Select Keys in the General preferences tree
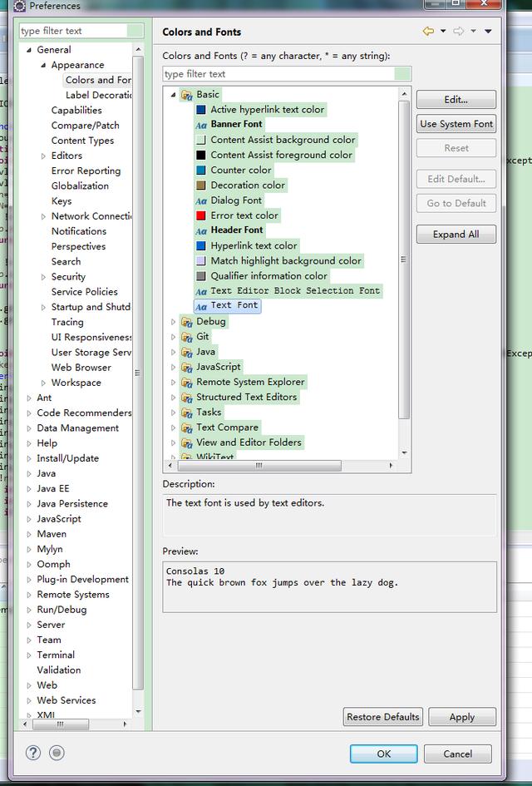The width and height of the screenshot is (532, 786). pyautogui.click(x=62, y=201)
